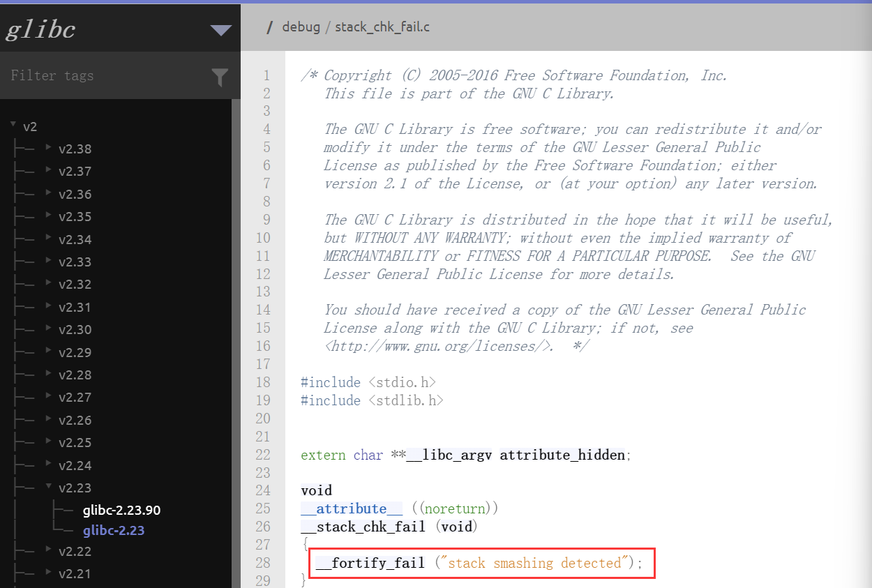Expand the v2.34 version node
This screenshot has width=872, height=588.
point(48,238)
